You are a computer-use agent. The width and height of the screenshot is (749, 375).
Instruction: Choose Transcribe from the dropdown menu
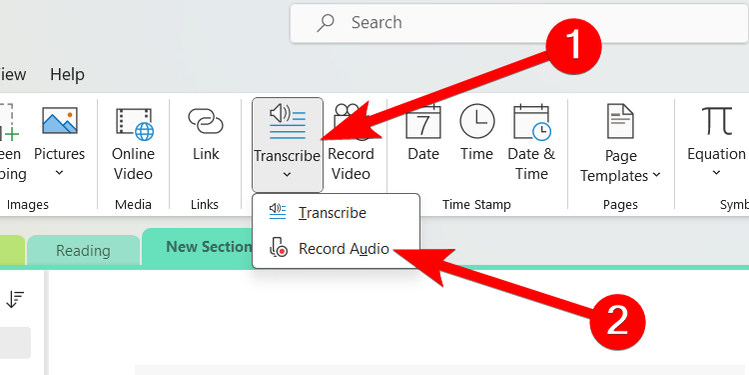(336, 213)
